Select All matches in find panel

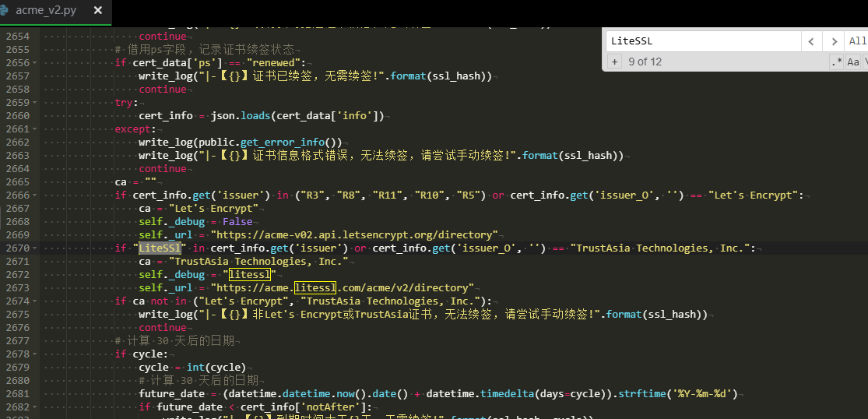856,41
